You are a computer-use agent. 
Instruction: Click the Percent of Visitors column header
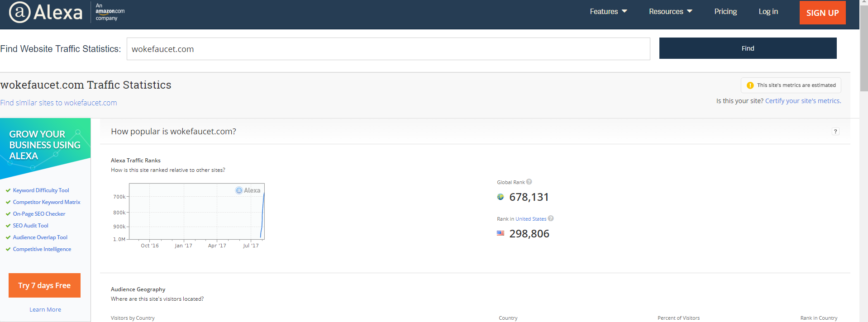click(678, 318)
